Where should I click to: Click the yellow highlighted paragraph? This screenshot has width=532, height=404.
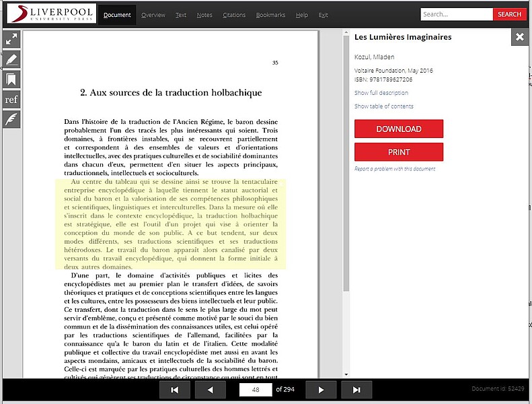pyautogui.click(x=171, y=224)
